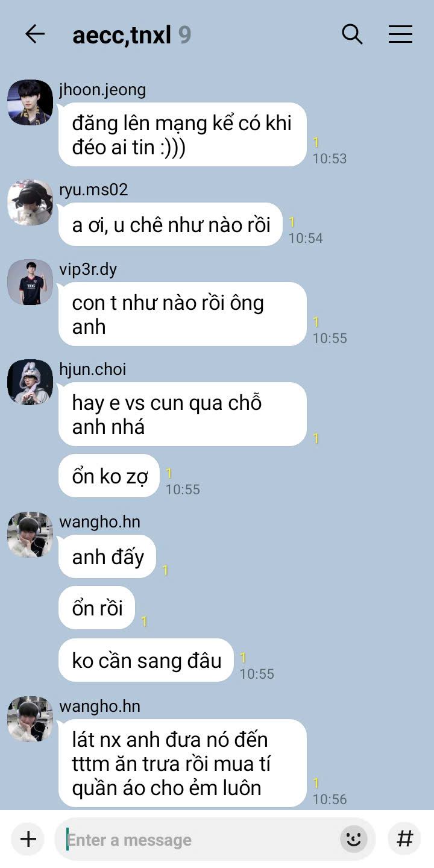View vip3r.dy's profile photo
Screen dimensions: 434x868
tap(30, 282)
